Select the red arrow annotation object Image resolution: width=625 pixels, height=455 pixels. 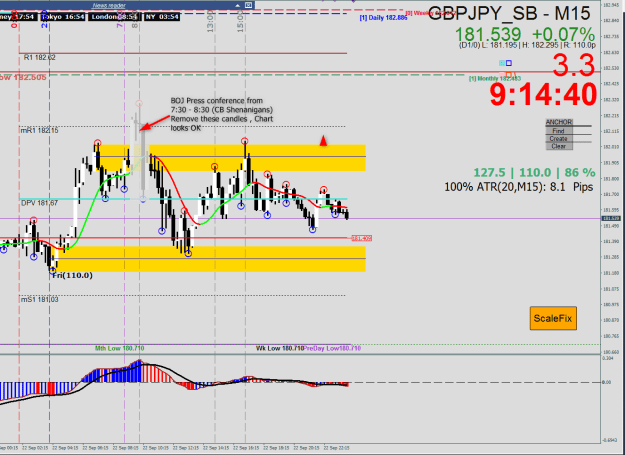155,123
